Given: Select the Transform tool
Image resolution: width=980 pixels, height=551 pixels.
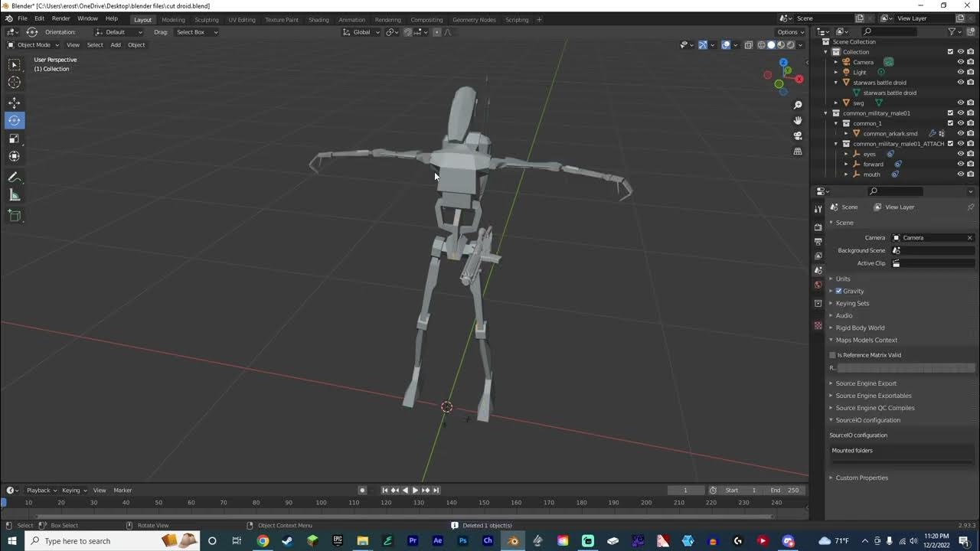Looking at the screenshot, I should click(15, 156).
